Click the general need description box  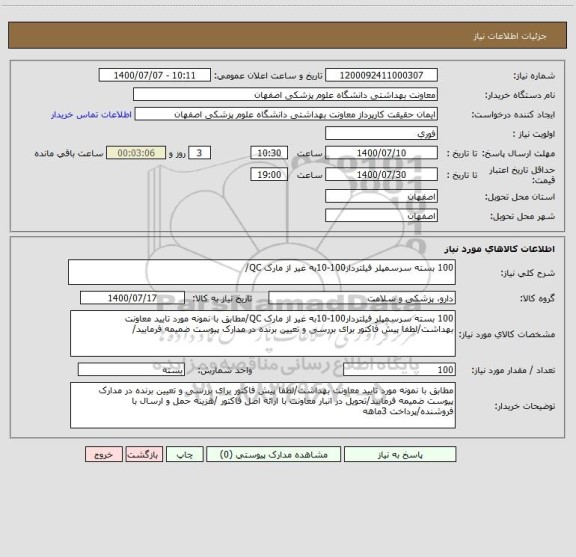pyautogui.click(x=262, y=272)
